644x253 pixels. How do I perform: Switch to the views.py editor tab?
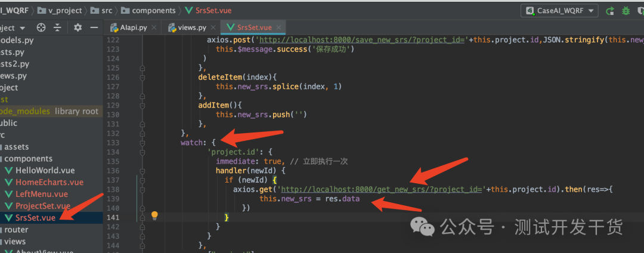[x=192, y=27]
